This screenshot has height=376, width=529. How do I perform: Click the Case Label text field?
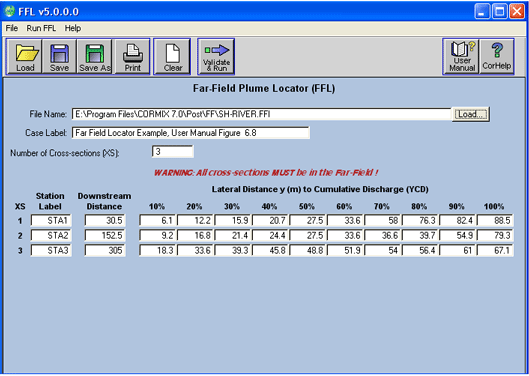[191, 133]
